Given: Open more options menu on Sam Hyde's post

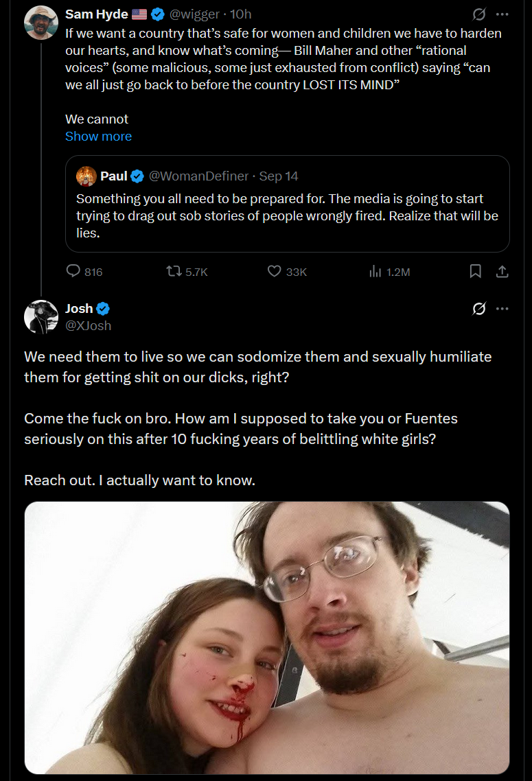Looking at the screenshot, I should point(502,14).
